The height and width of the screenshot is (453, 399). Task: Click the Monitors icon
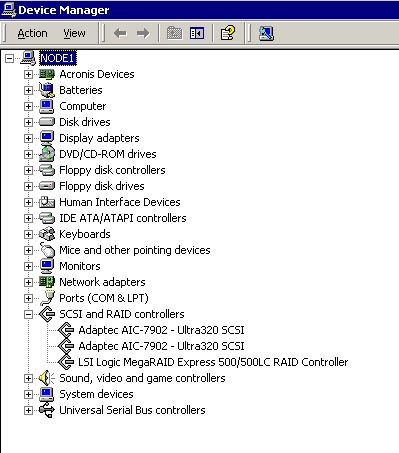pyautogui.click(x=47, y=266)
